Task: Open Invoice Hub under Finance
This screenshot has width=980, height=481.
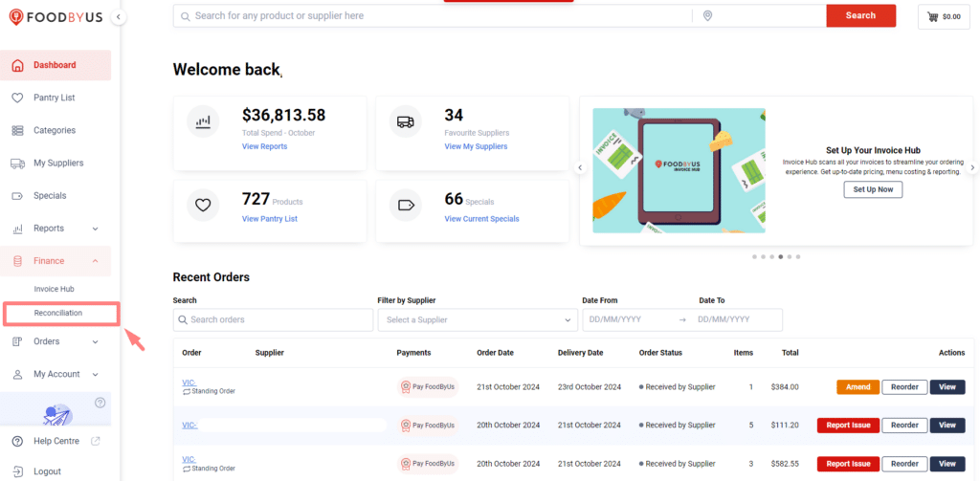Action: 54,289
